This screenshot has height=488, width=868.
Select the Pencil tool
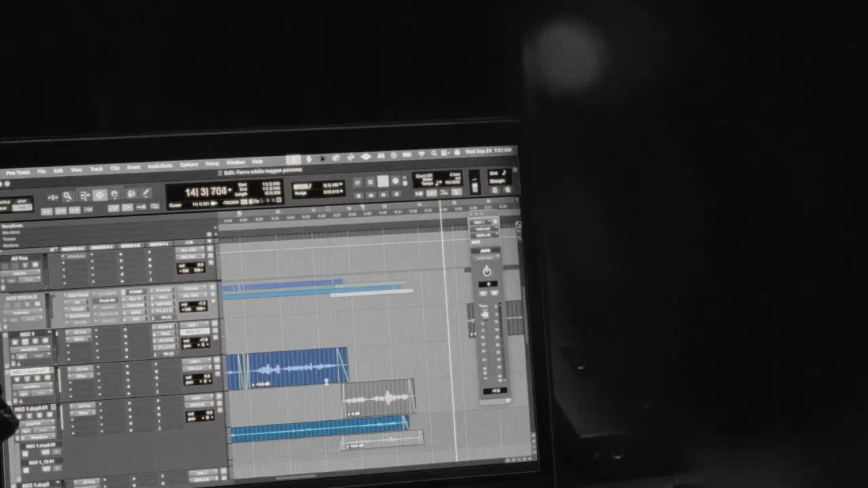tap(145, 194)
